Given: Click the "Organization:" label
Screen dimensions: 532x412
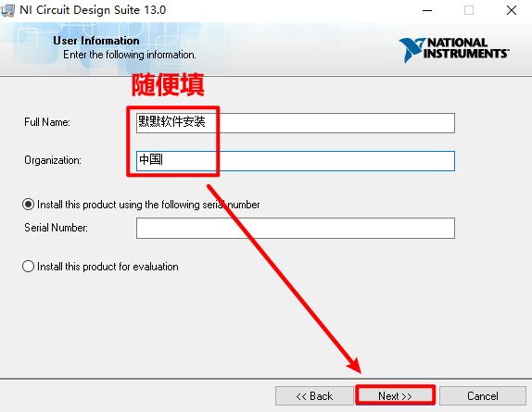Looking at the screenshot, I should (x=53, y=160).
